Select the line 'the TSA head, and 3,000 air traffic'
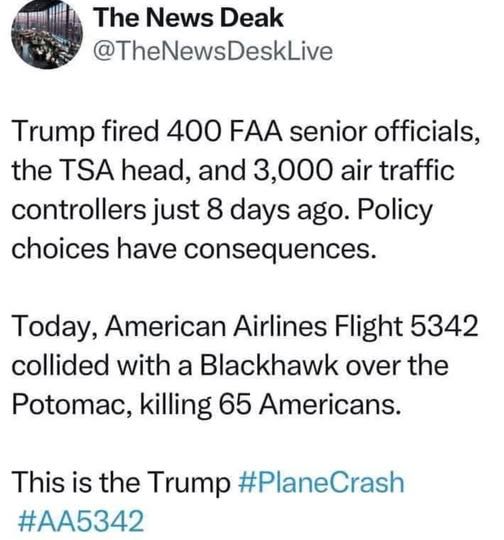This screenshot has width=504, height=540. [233, 170]
